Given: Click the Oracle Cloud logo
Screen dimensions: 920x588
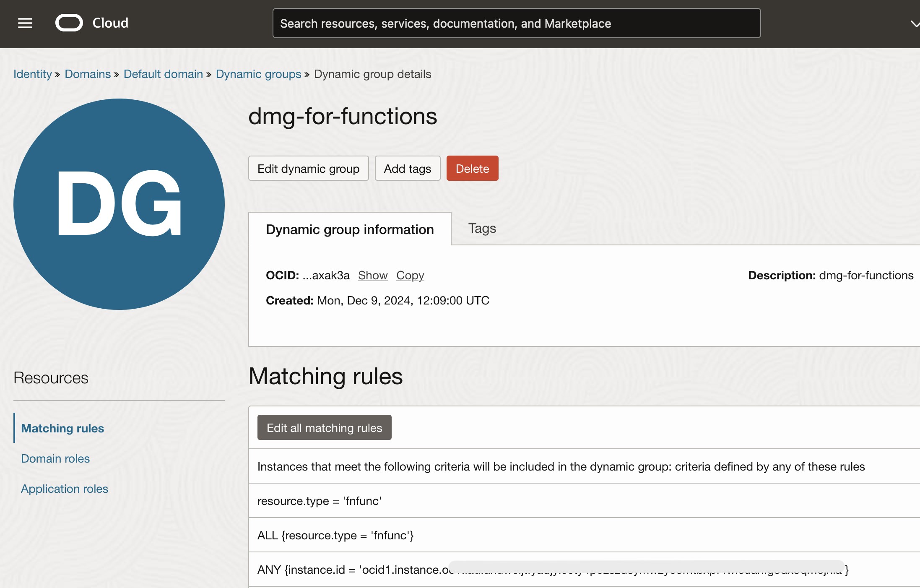Looking at the screenshot, I should pyautogui.click(x=92, y=23).
